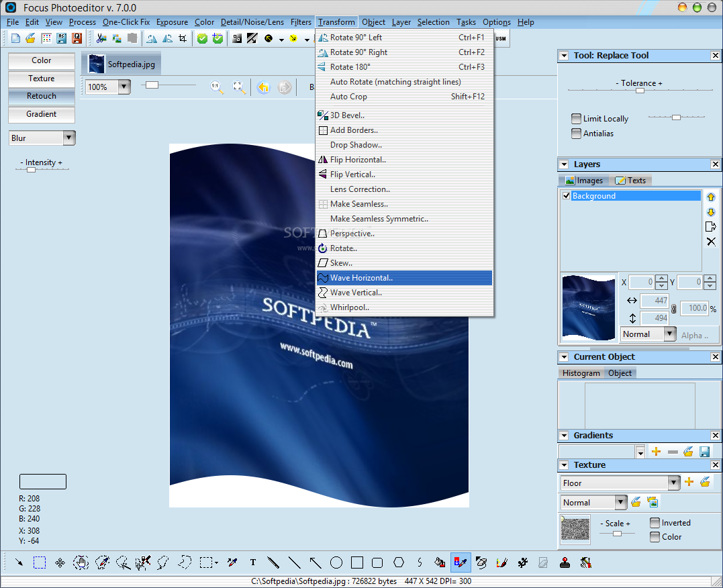The width and height of the screenshot is (723, 588).
Task: Select Wave Vertical from Transform menu
Action: pos(404,293)
